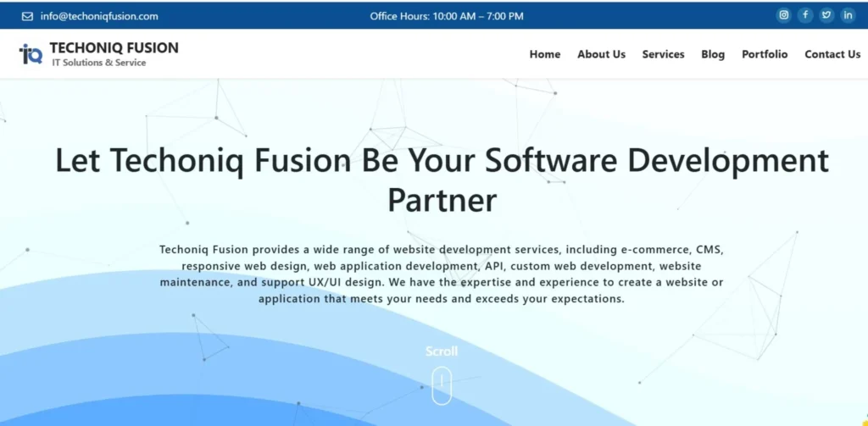Visit the Facebook page icon

click(805, 15)
